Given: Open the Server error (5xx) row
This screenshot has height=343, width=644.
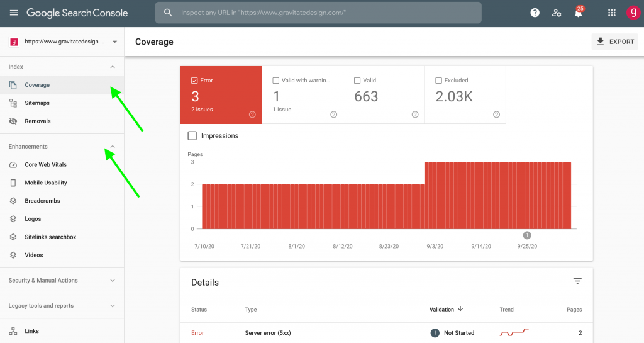Looking at the screenshot, I should pos(387,333).
